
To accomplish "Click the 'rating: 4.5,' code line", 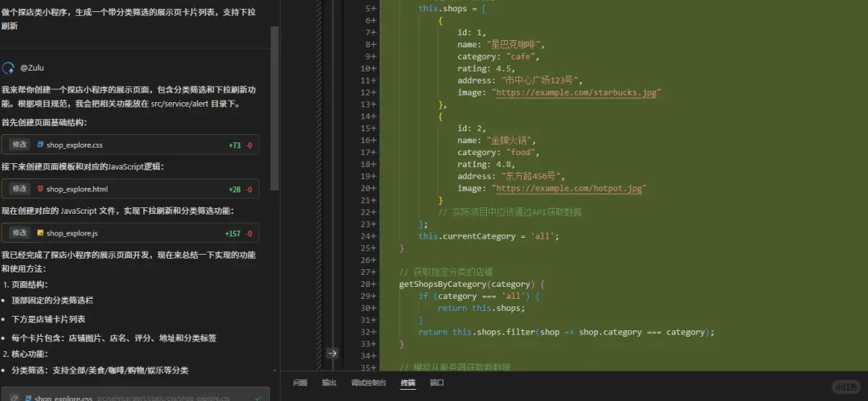I will click(x=486, y=68).
